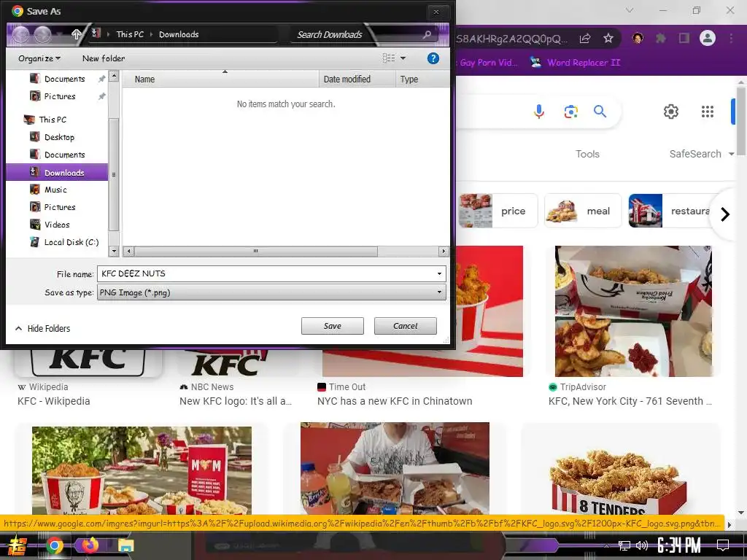Image resolution: width=747 pixels, height=560 pixels.
Task: Start Google voice search microphone
Action: coord(539,112)
